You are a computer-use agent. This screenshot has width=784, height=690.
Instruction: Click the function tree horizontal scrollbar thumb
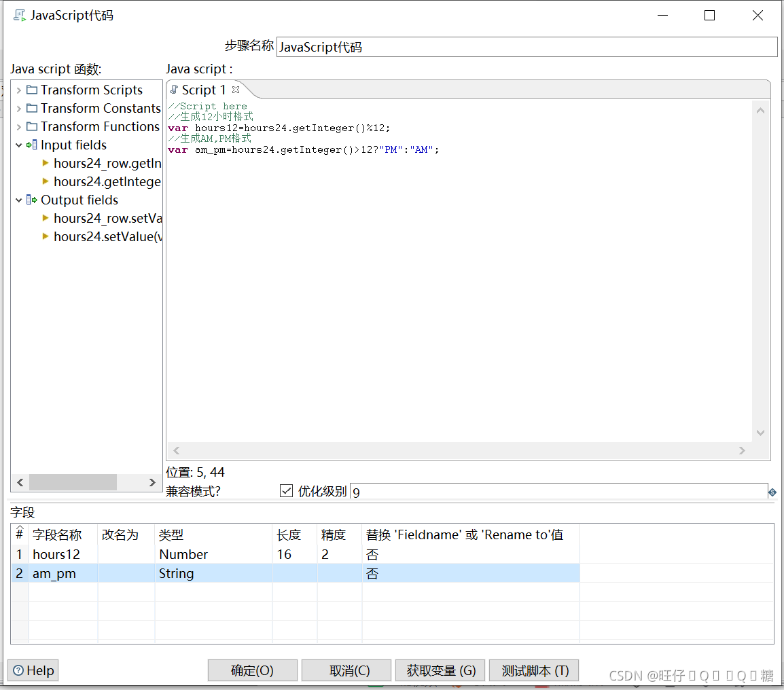(x=73, y=482)
